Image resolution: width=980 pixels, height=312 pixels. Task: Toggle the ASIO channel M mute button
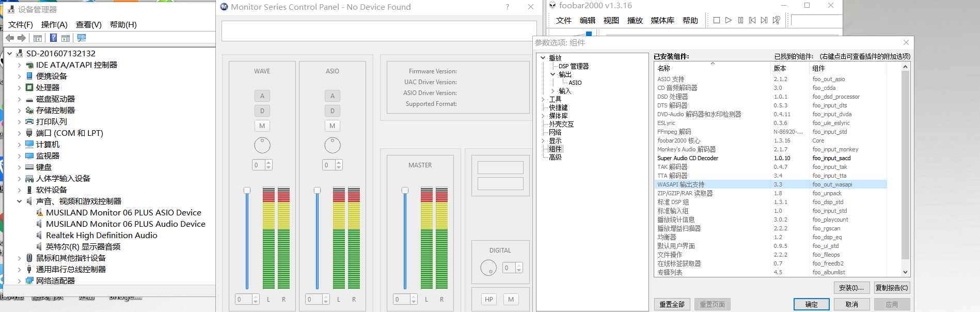333,126
